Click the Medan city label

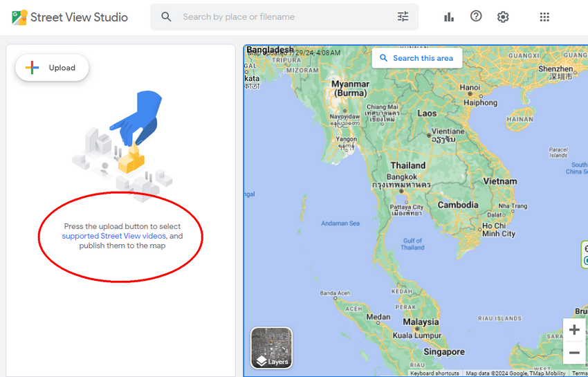pyautogui.click(x=378, y=317)
